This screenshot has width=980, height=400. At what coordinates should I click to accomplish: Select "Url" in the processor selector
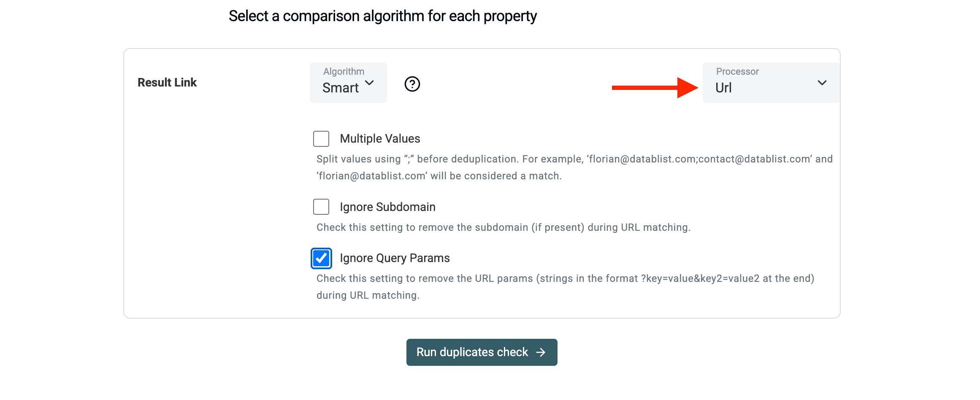tap(723, 88)
